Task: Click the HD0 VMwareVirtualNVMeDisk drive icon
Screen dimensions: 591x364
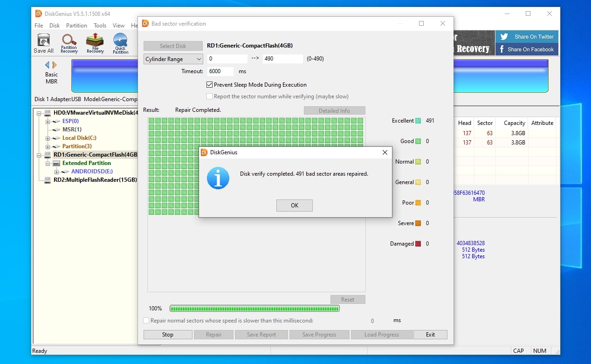Action: (47, 113)
